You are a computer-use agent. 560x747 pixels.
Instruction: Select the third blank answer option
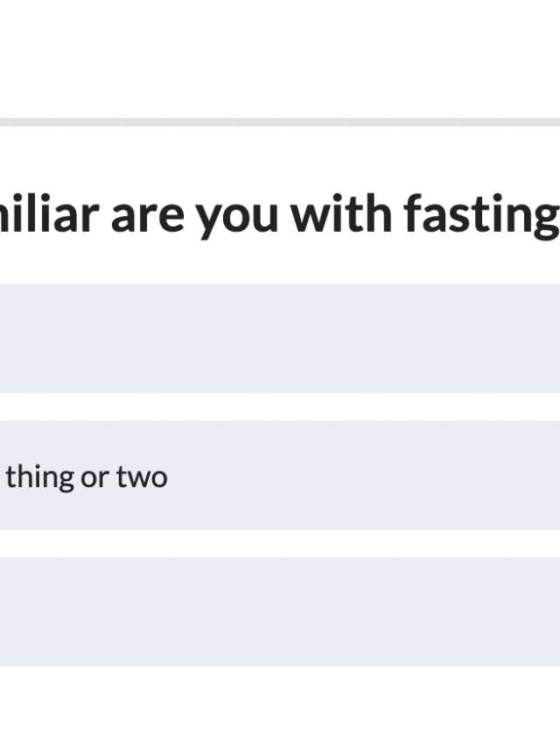(x=280, y=611)
